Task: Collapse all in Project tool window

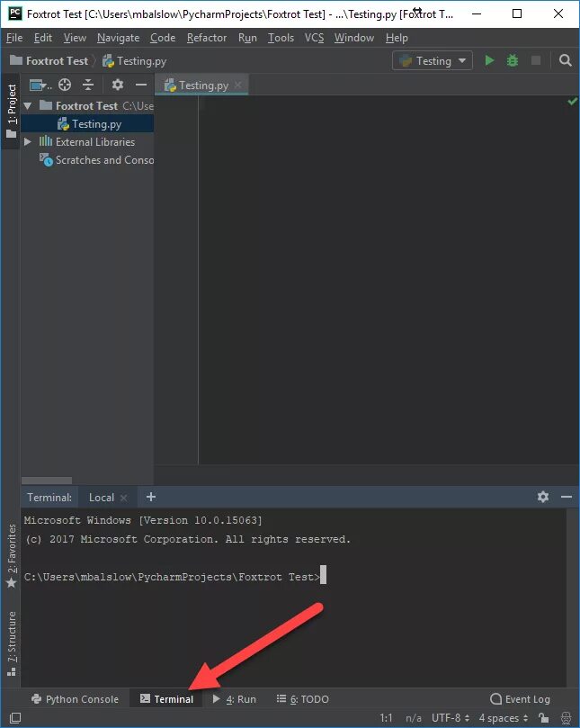Action: click(x=88, y=85)
